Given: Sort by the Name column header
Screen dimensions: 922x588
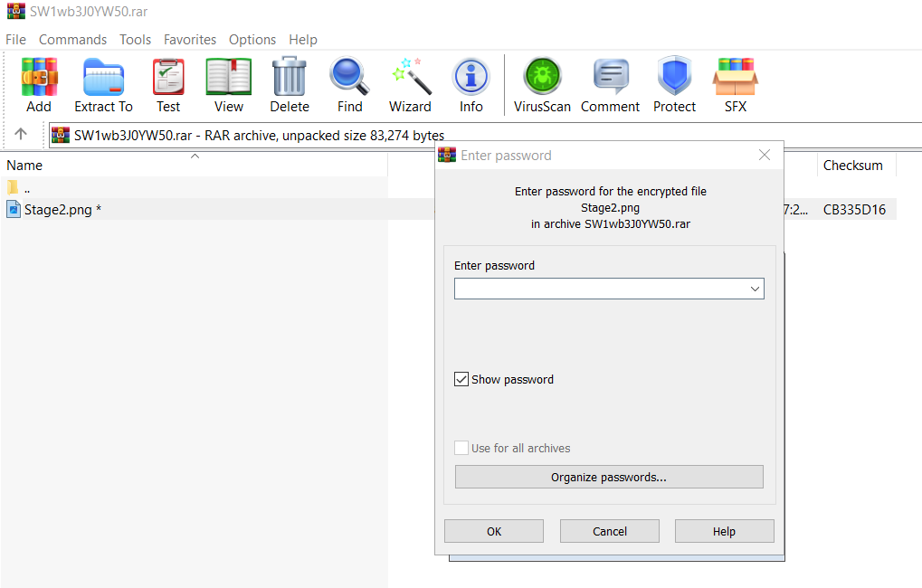Looking at the screenshot, I should click(x=194, y=166).
